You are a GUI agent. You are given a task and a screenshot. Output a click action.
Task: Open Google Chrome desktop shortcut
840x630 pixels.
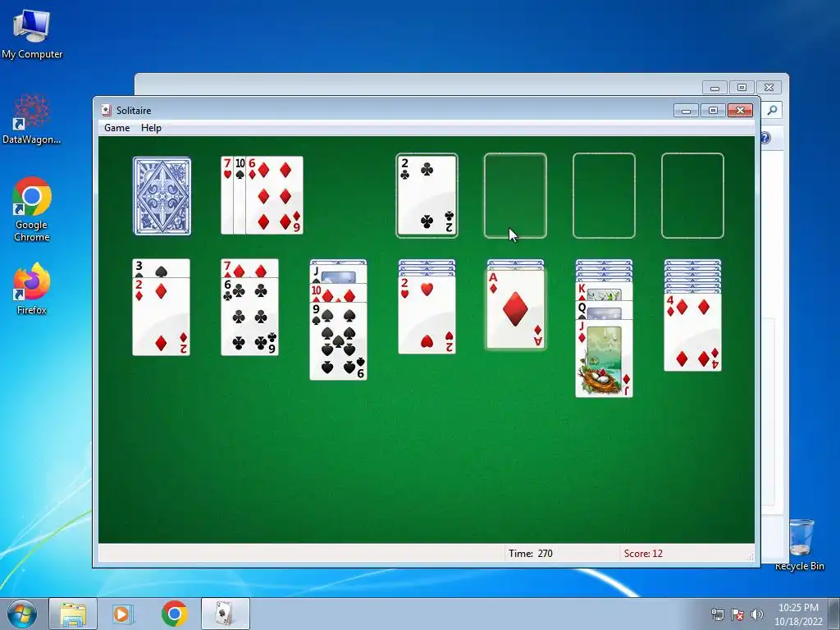[x=32, y=210]
